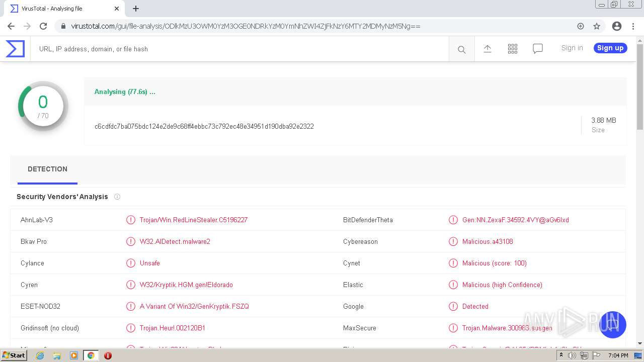The width and height of the screenshot is (644, 362).
Task: Open the upload file icon
Action: tap(487, 49)
